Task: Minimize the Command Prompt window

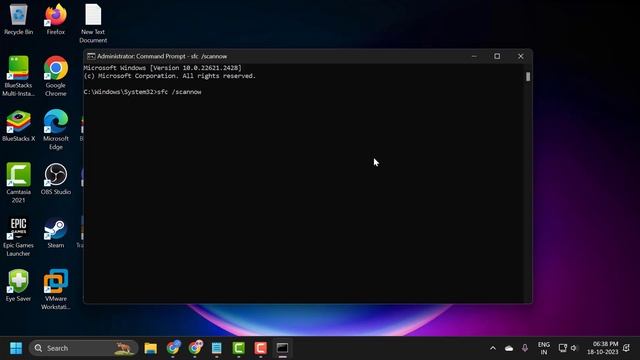Action: coord(474,56)
